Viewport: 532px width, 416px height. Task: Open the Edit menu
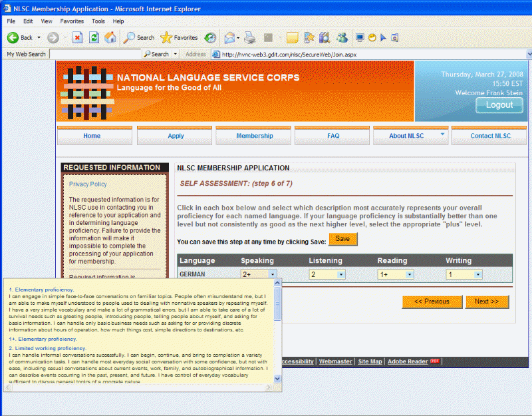pos(28,21)
